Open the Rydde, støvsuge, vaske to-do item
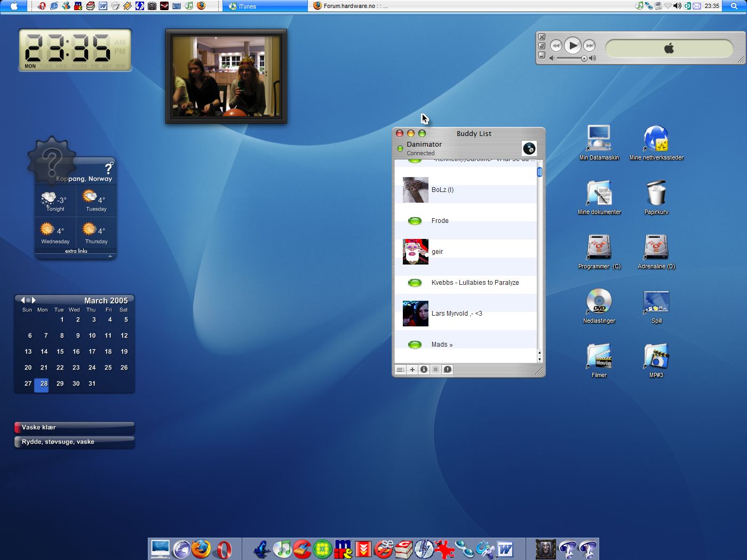 click(x=74, y=442)
